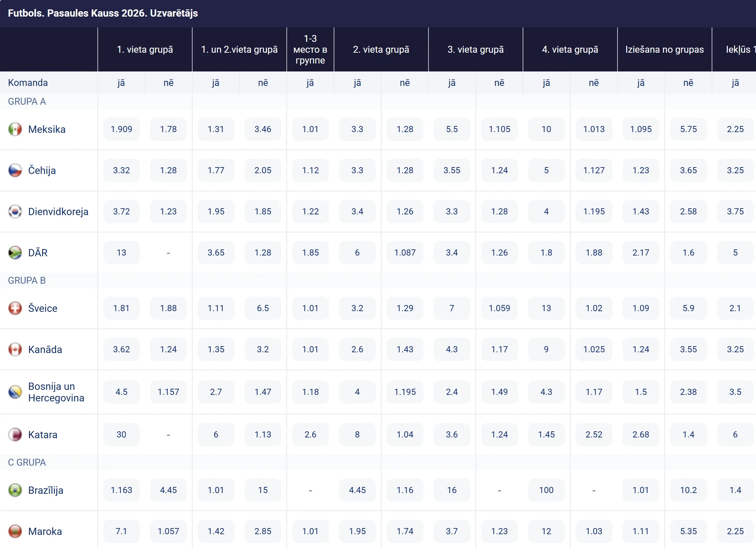This screenshot has width=756, height=549.
Task: Click the GRUPA B section label
Action: (x=27, y=280)
